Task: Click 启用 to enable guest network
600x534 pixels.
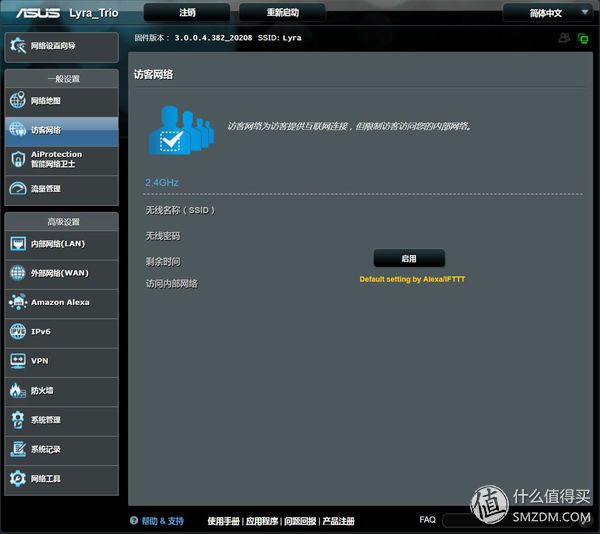Action: (409, 259)
